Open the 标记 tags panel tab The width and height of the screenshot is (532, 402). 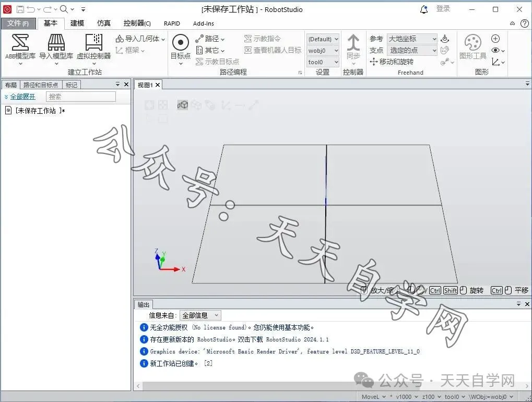(x=71, y=85)
